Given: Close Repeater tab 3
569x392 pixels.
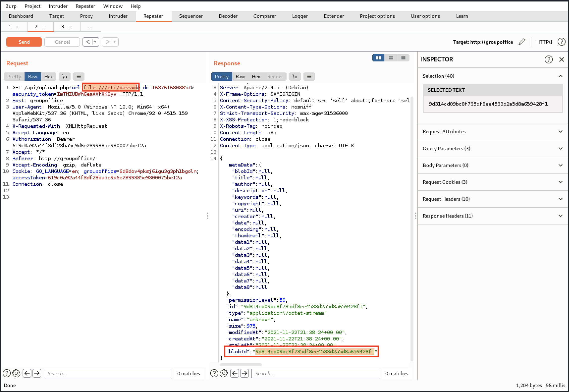Looking at the screenshot, I should point(70,27).
